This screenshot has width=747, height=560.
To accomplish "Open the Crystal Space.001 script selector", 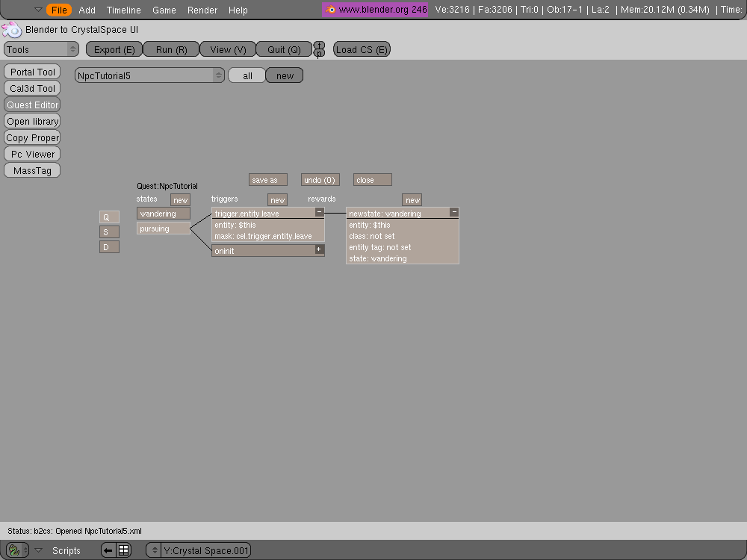I will pos(199,550).
